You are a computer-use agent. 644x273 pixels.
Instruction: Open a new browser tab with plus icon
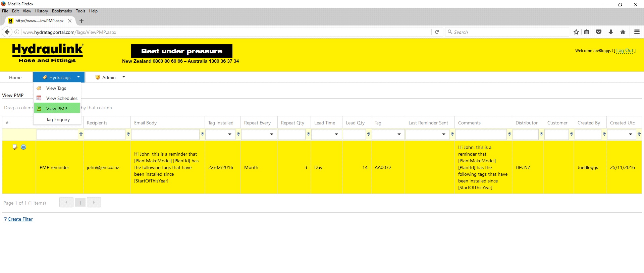tap(81, 21)
